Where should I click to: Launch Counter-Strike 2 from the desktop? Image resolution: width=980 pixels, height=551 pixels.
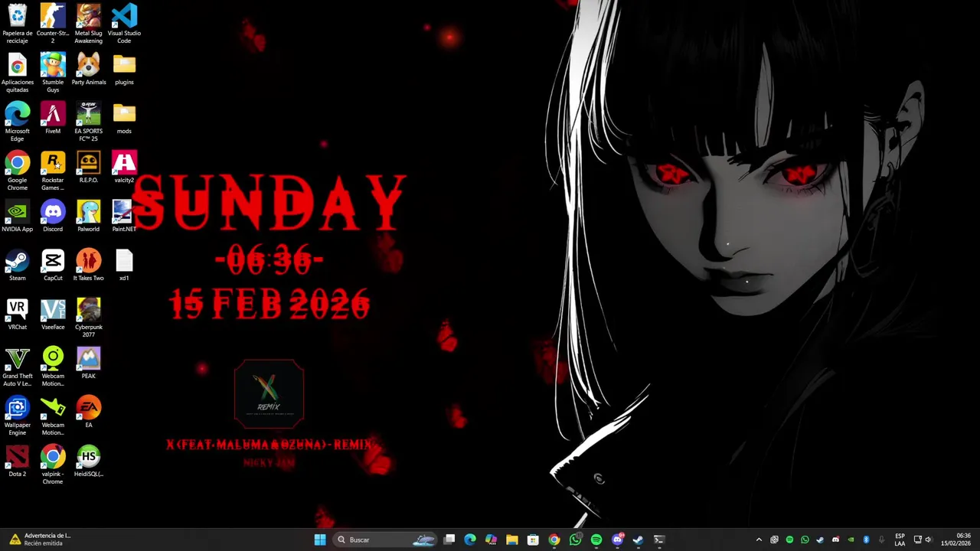(x=53, y=23)
